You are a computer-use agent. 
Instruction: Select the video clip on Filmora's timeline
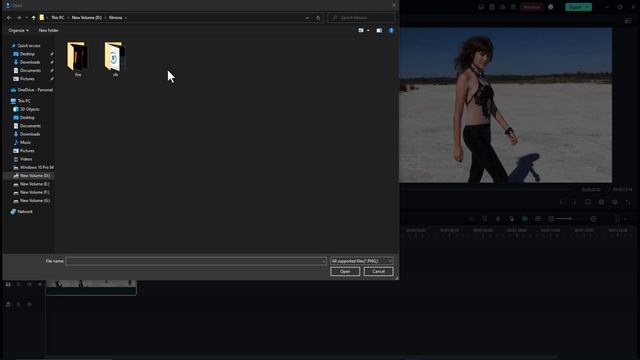(x=91, y=288)
